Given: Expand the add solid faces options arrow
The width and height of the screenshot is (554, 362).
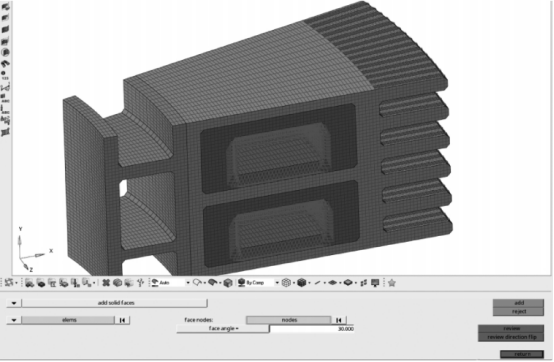Looking at the screenshot, I should click(x=14, y=303).
